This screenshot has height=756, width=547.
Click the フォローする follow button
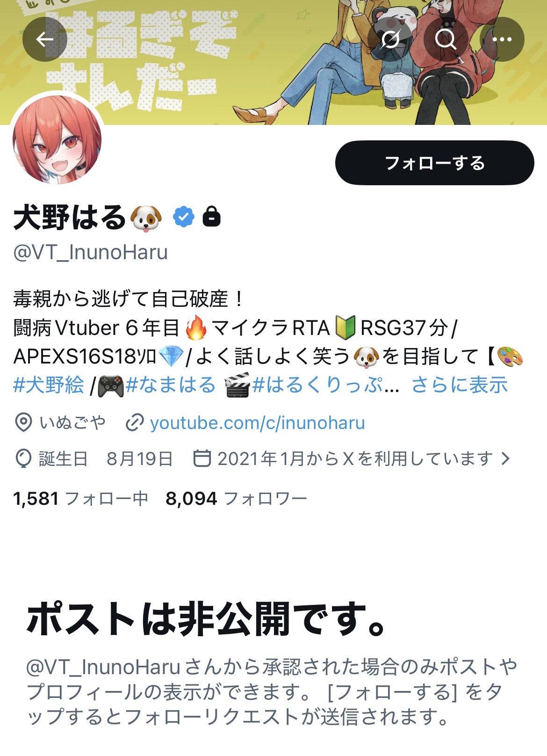435,163
